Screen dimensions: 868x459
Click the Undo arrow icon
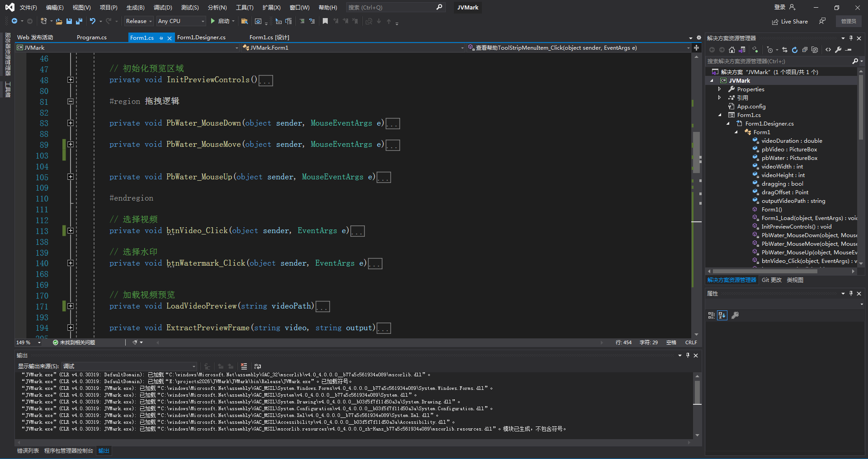(x=93, y=21)
